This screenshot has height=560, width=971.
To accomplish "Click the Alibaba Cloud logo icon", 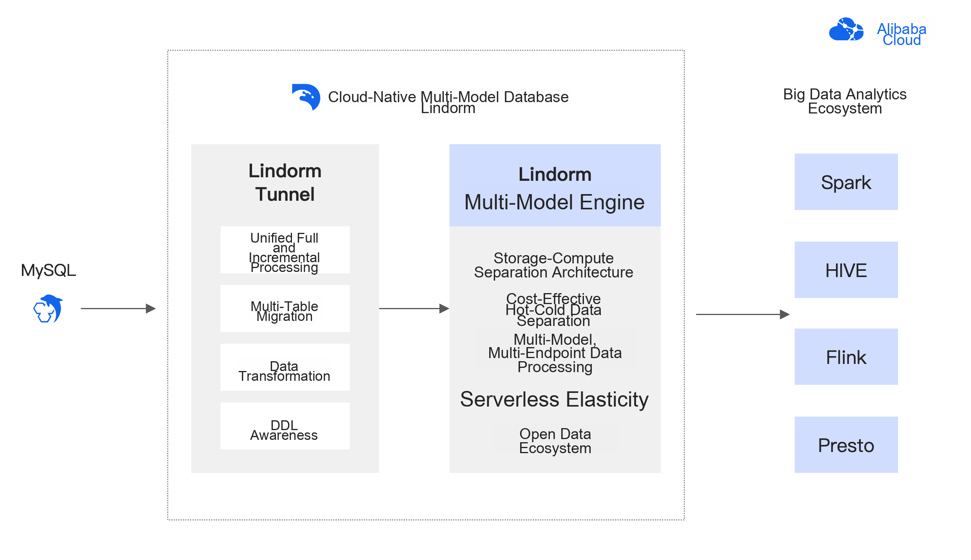I will pyautogui.click(x=846, y=29).
